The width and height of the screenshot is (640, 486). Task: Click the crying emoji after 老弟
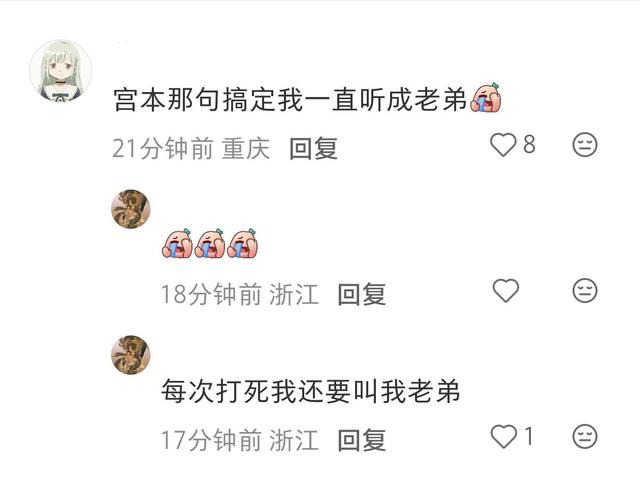[x=486, y=98]
